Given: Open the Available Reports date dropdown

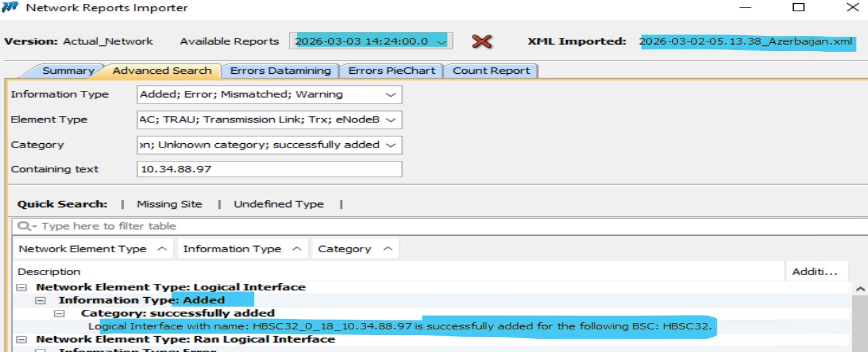Looking at the screenshot, I should pyautogui.click(x=441, y=42).
